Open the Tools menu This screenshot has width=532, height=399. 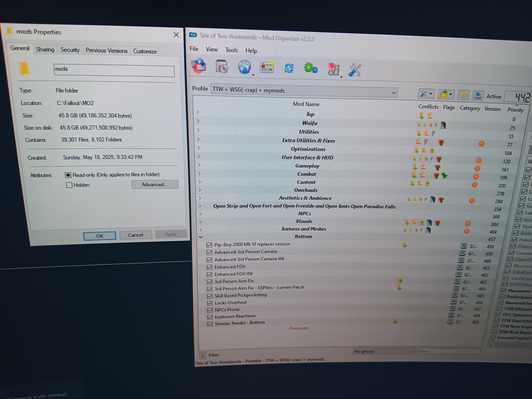(231, 50)
